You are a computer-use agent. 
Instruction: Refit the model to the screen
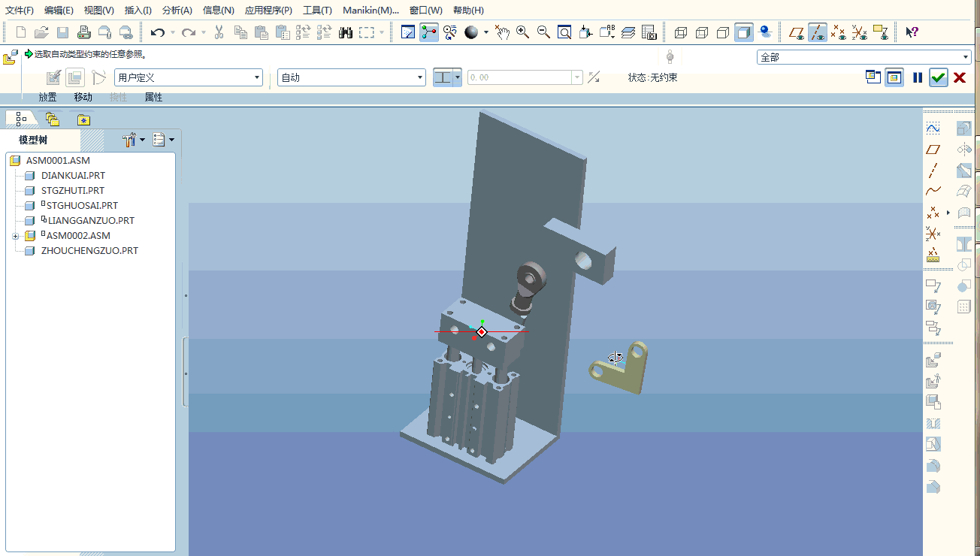[x=564, y=32]
